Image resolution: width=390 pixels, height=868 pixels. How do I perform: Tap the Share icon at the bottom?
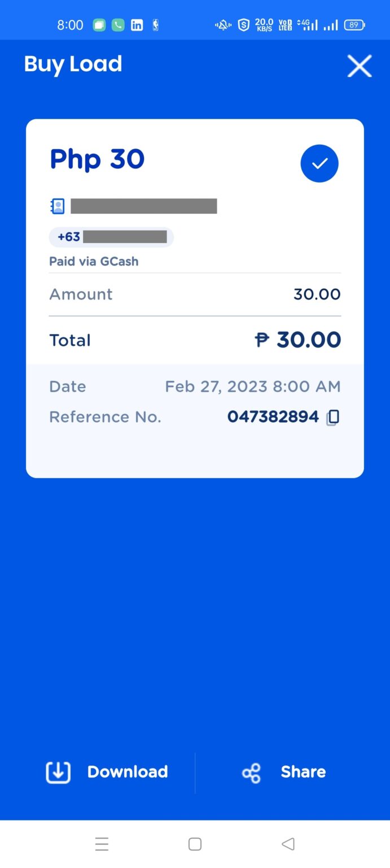[251, 772]
